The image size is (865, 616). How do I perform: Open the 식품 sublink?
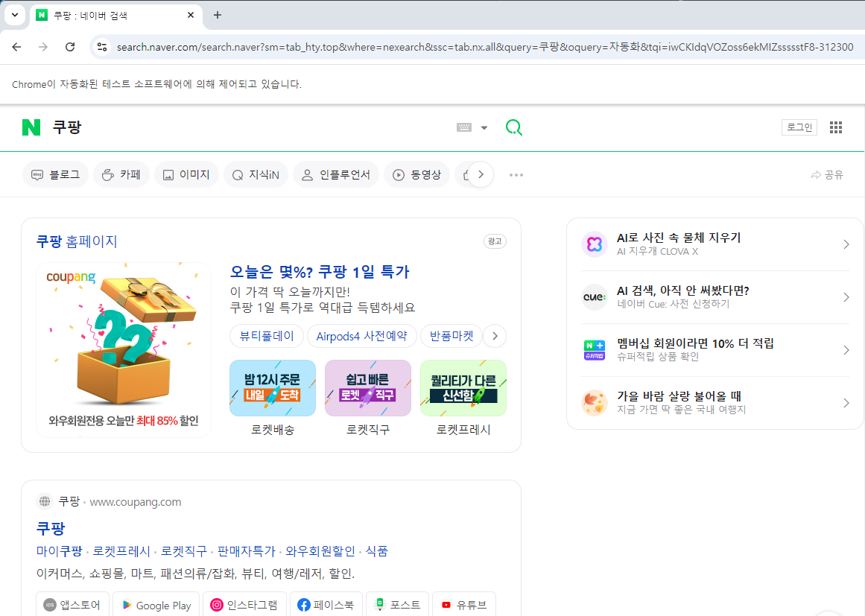coord(377,551)
